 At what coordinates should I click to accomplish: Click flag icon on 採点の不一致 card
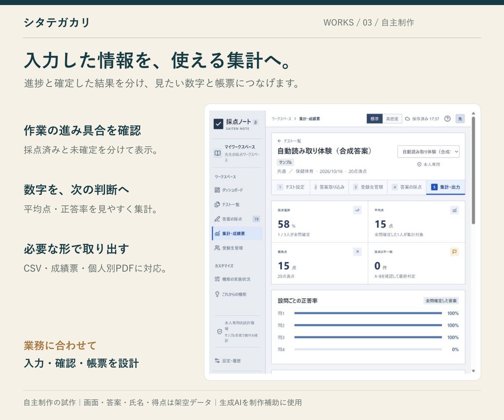coord(454,252)
